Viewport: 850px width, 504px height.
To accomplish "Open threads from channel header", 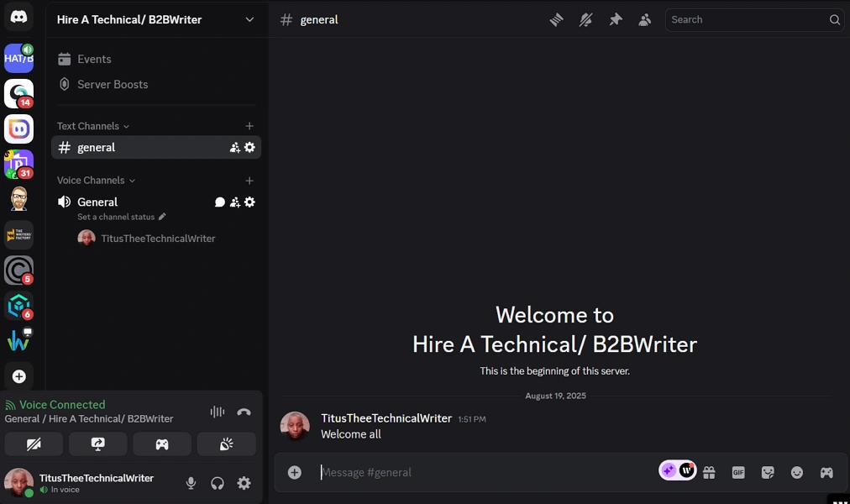I will point(556,20).
